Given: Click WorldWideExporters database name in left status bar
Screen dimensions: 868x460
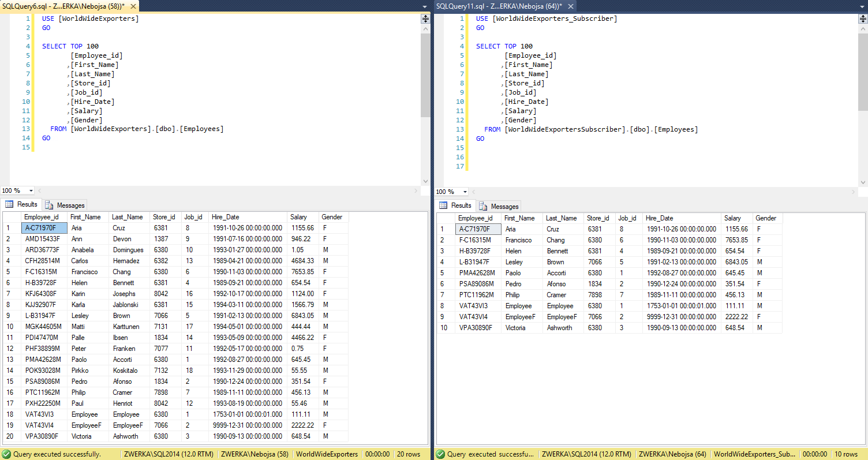Looking at the screenshot, I should [327, 454].
